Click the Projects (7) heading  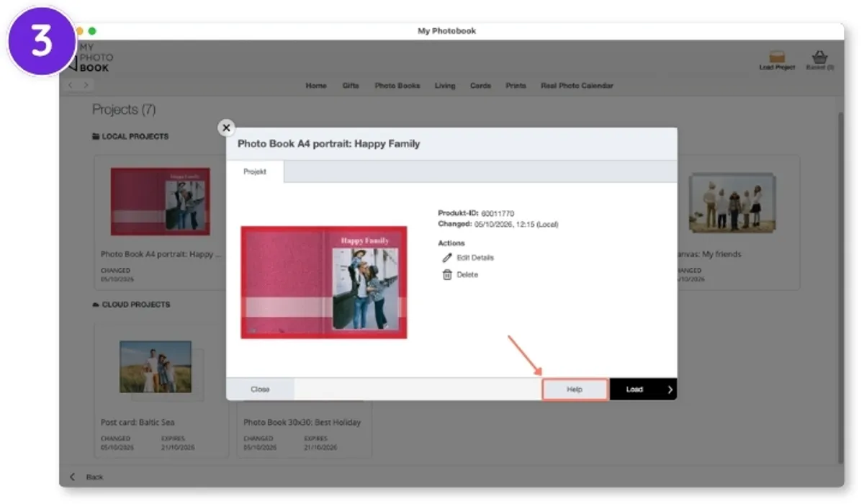(x=124, y=109)
